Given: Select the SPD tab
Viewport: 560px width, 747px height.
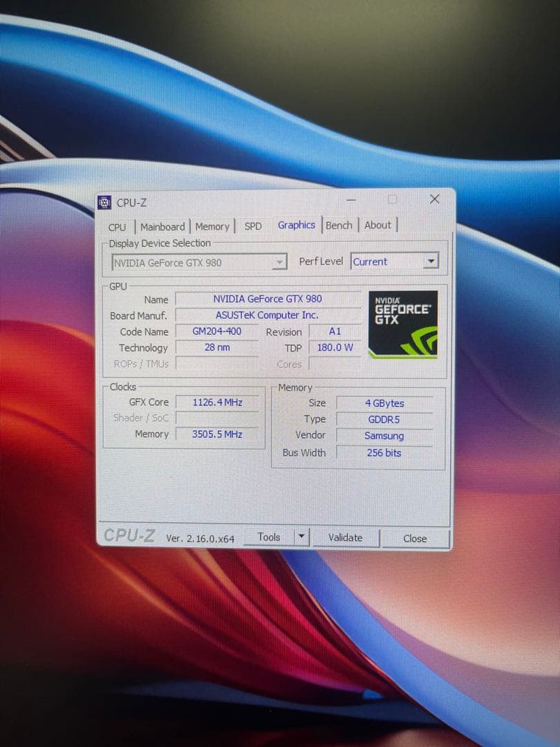Looking at the screenshot, I should (x=253, y=226).
